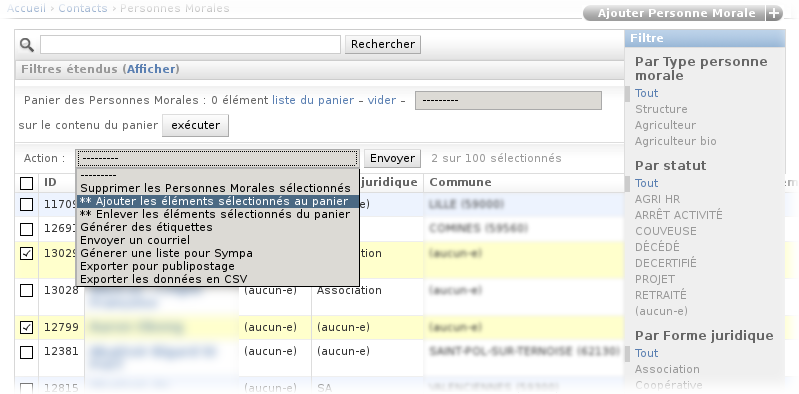
Task: Open the panier action dropdown
Action: tap(508, 100)
